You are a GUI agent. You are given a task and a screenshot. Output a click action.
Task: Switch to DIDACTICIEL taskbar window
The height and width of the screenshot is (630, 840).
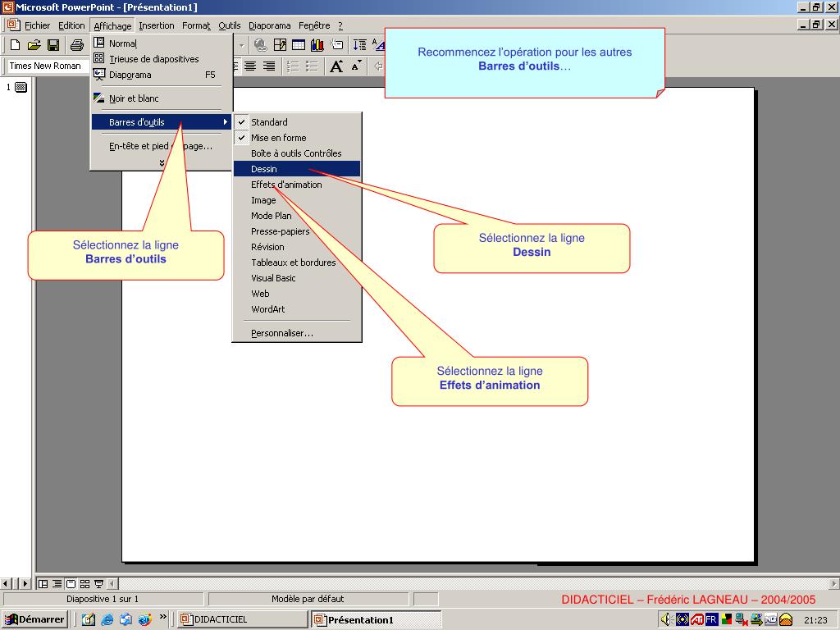(x=242, y=619)
